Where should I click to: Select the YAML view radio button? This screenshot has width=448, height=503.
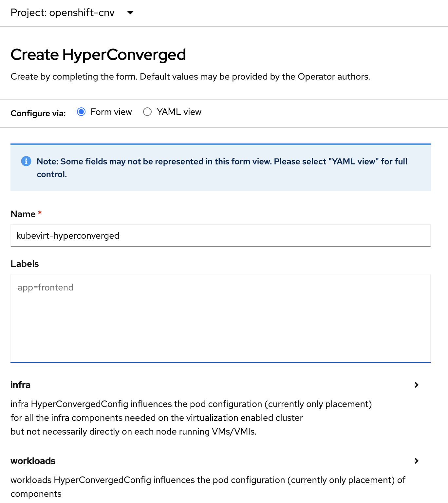147,112
